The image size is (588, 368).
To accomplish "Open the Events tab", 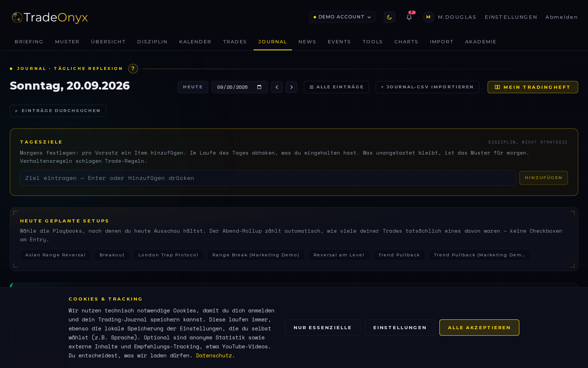I will [x=339, y=42].
